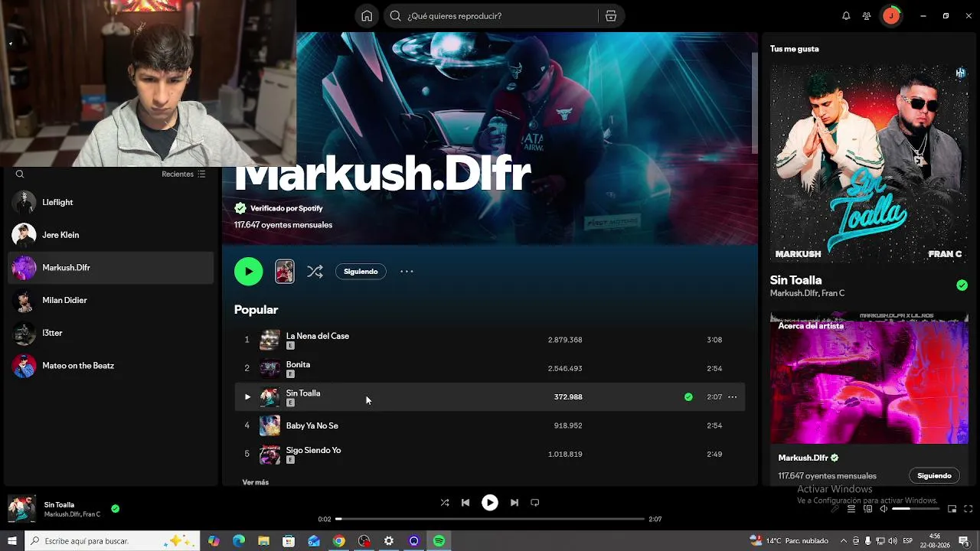Search within Your Library using magnifier icon
This screenshot has height=551, width=980.
(20, 174)
